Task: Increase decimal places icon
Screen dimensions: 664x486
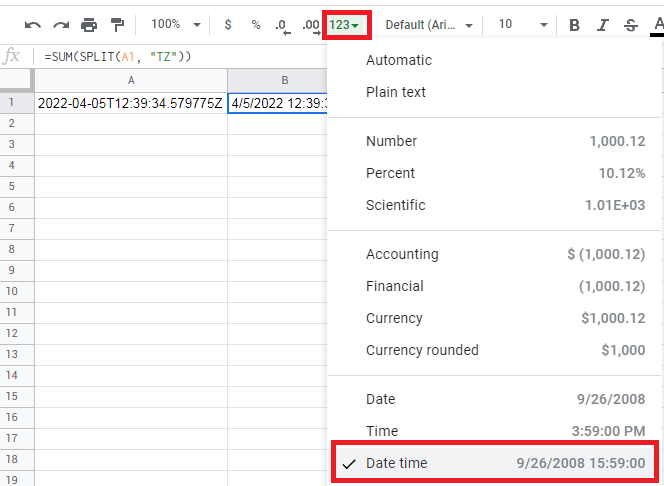Action: pyautogui.click(x=311, y=26)
